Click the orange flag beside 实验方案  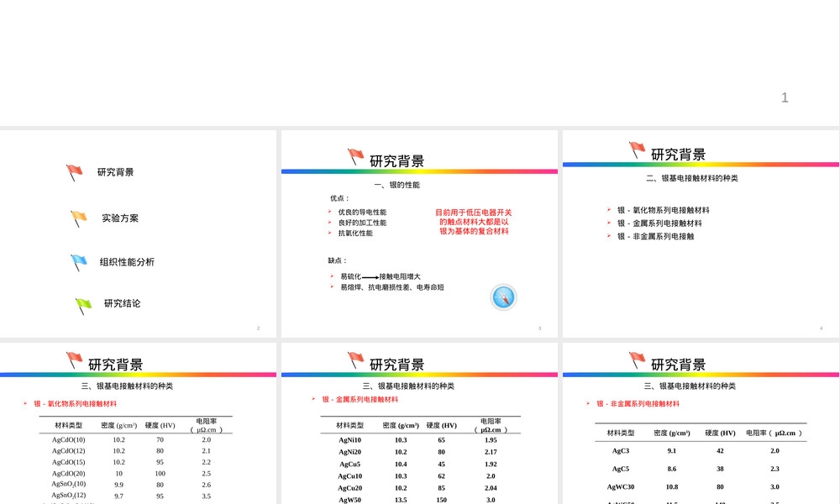pyautogui.click(x=79, y=218)
